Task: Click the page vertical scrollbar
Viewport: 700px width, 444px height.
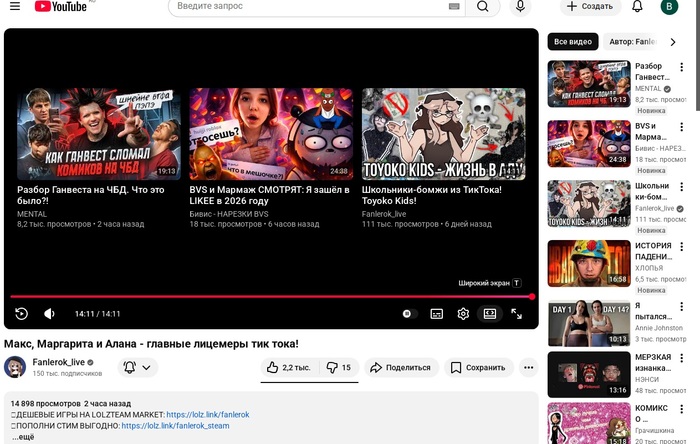Action: point(697,55)
